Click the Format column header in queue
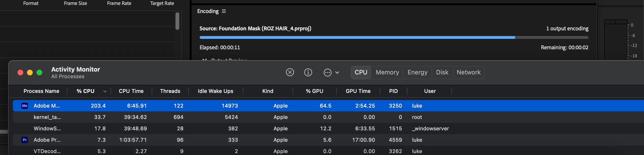This screenshot has height=155, width=644. [x=31, y=3]
